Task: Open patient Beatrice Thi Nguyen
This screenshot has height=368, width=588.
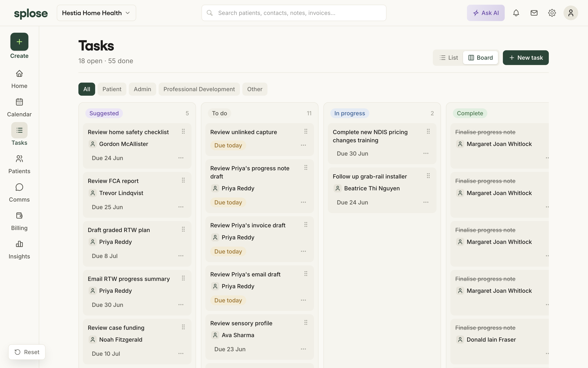Action: 372,188
